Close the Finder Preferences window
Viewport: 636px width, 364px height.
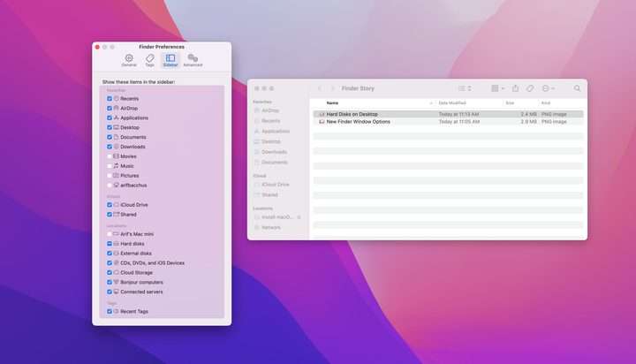97,47
